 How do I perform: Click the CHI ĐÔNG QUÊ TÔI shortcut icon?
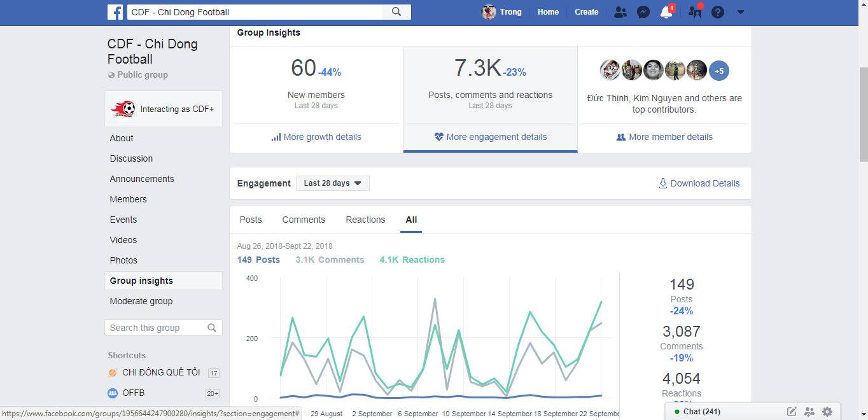tap(113, 372)
